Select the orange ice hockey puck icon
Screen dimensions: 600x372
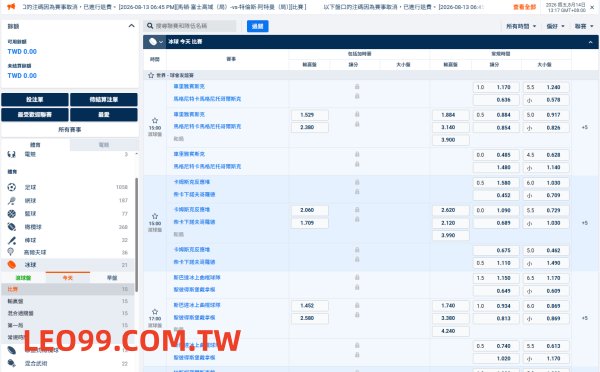coord(11,264)
